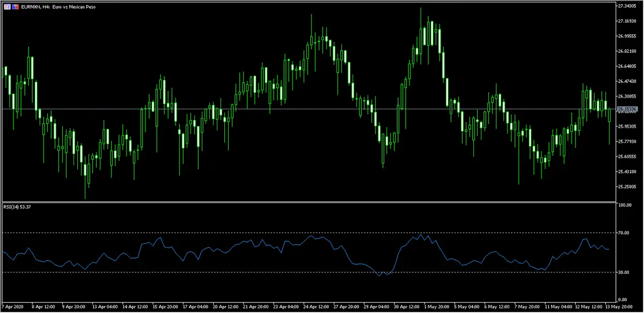Click the RSI 70.00 level label
644x313 pixels.
[x=623, y=233]
